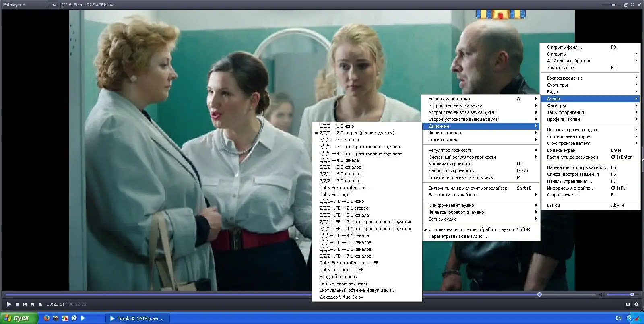
Task: Expand the Регулятор громкости submenu
Action: click(x=481, y=150)
